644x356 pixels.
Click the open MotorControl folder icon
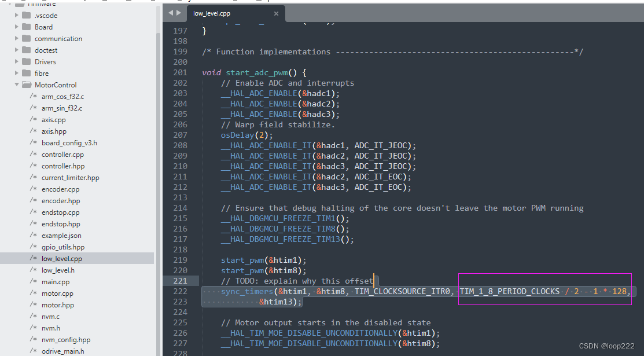click(27, 85)
